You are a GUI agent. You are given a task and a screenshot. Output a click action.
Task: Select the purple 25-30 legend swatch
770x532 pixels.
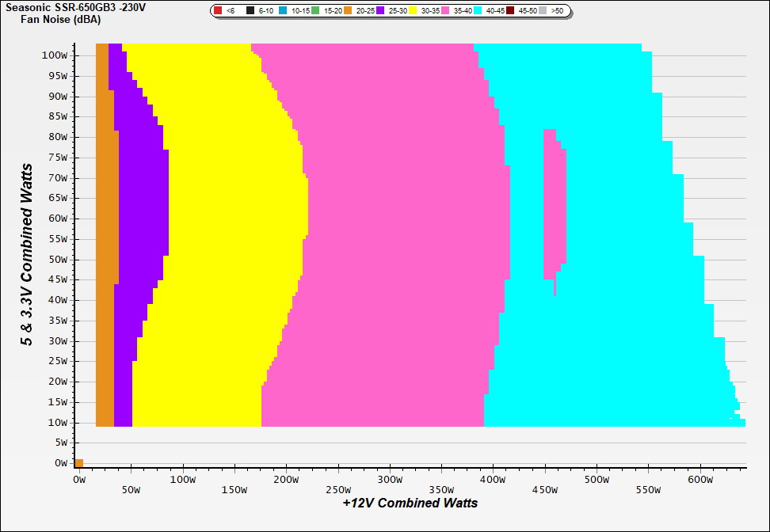click(x=381, y=11)
